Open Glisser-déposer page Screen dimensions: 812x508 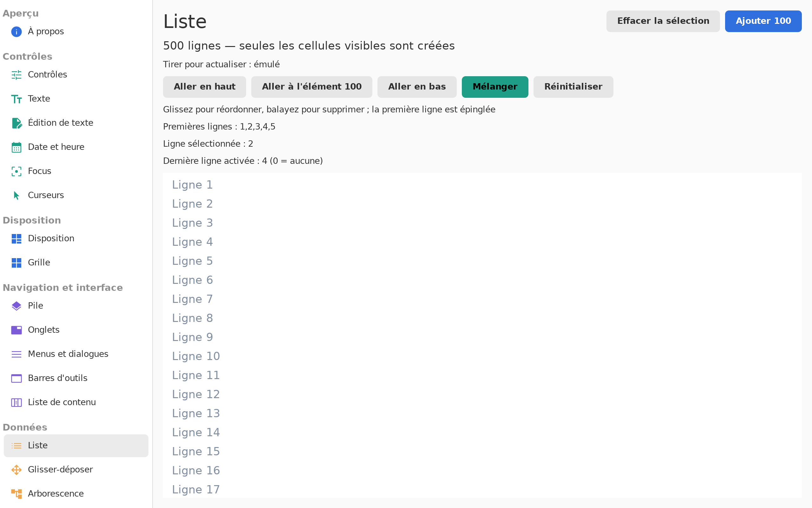(x=76, y=470)
